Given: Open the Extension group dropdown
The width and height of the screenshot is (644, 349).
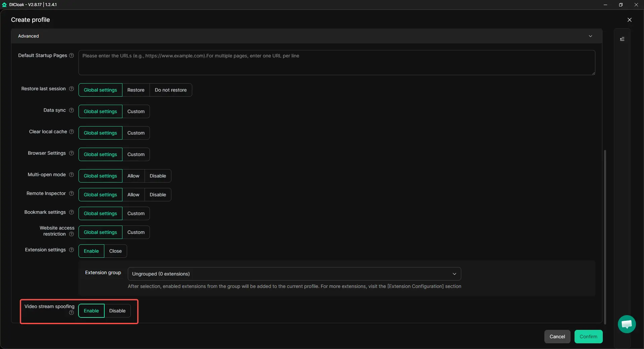Looking at the screenshot, I should click(294, 274).
